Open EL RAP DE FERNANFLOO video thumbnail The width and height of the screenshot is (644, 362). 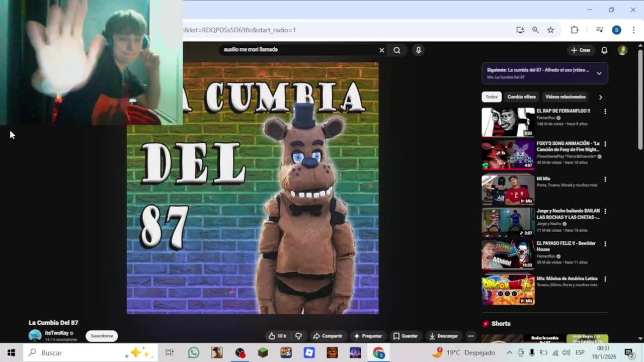click(508, 122)
